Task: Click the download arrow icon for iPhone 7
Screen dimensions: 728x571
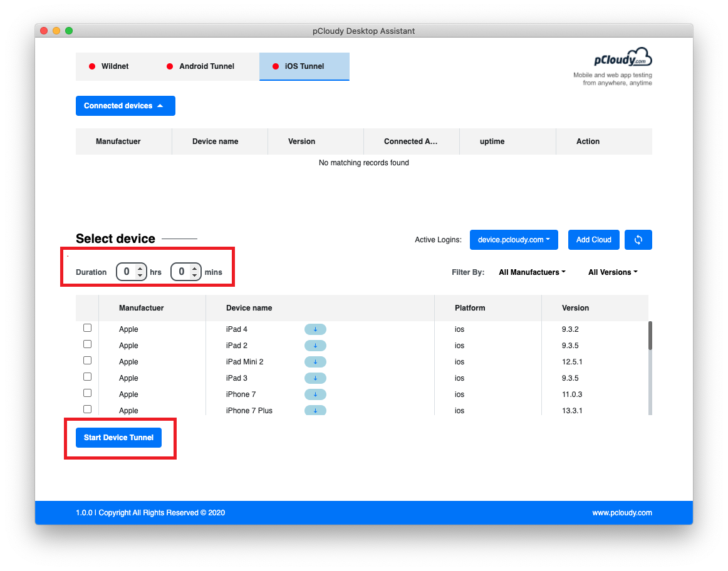Action: (x=315, y=394)
